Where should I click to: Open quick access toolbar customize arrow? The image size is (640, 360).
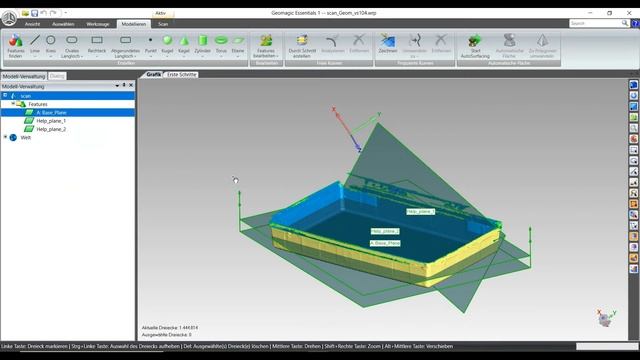65,13
